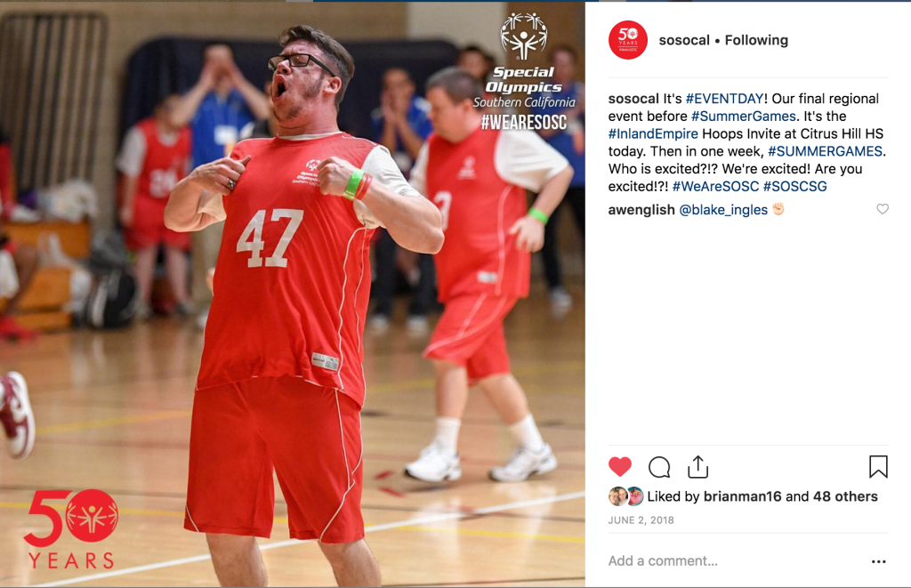Viewport: 911px width, 588px height.
Task: View the awenglish commenter profile
Action: pyautogui.click(x=641, y=210)
